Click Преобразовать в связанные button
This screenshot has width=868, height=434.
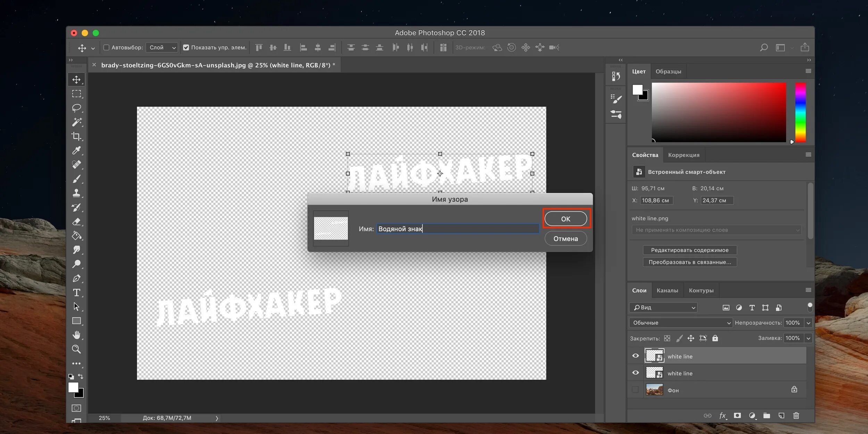click(690, 262)
